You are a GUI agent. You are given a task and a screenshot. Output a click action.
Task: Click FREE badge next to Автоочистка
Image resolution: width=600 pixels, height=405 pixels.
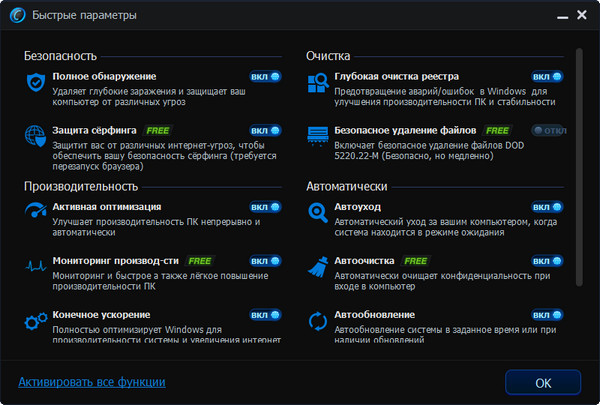pyautogui.click(x=416, y=261)
